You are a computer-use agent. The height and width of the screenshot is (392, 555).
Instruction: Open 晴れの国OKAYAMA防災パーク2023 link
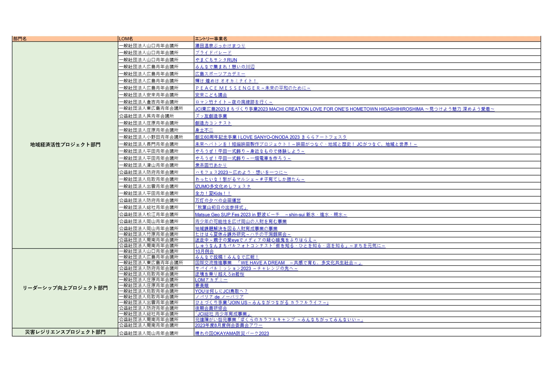click(x=232, y=333)
